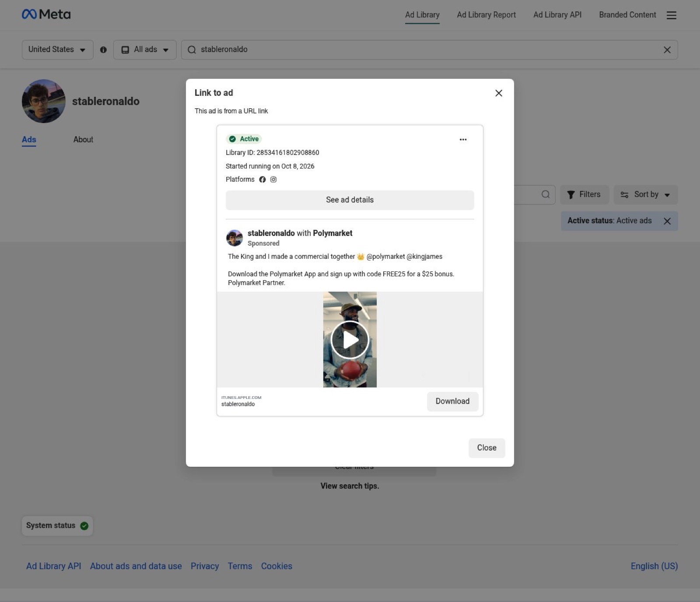
Task: Click the Close button in dialog
Action: pos(486,448)
